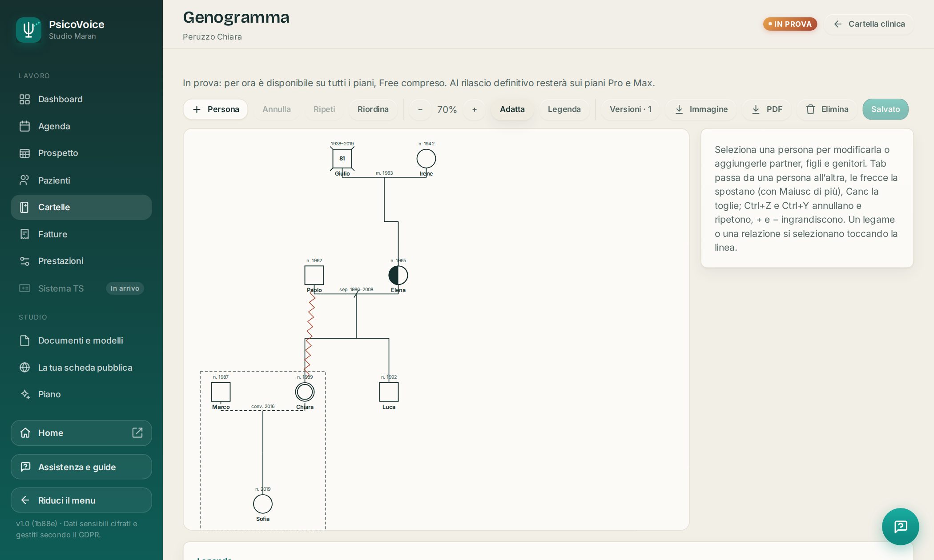Add a new Persona to the genogram

click(x=216, y=109)
